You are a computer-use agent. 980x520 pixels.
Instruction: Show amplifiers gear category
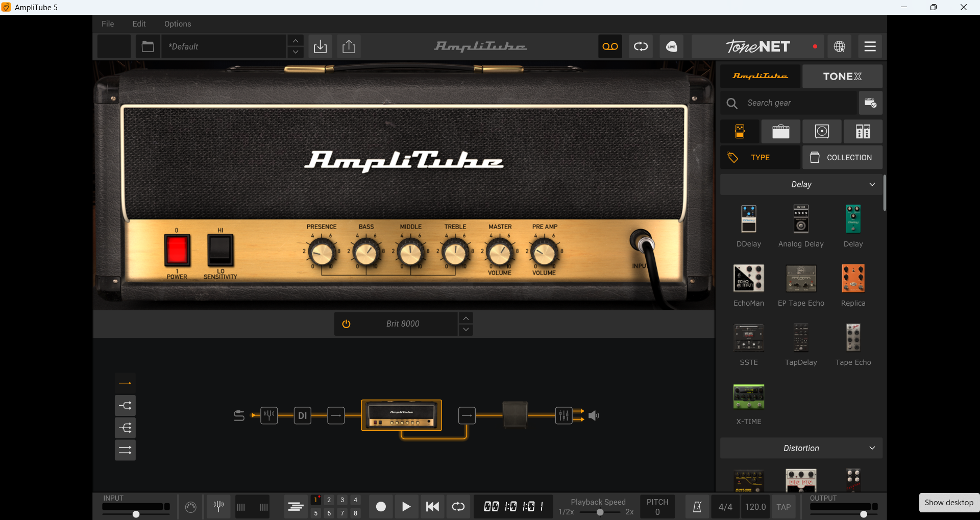click(780, 132)
